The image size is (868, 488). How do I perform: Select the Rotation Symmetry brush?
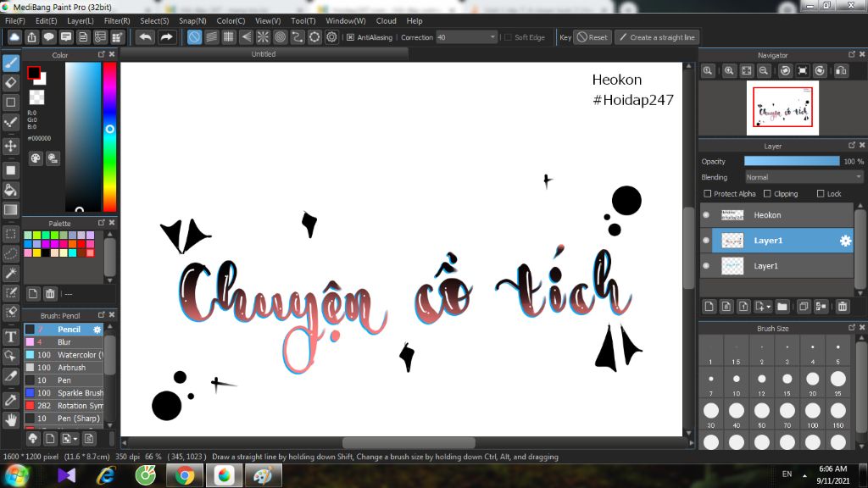64,406
